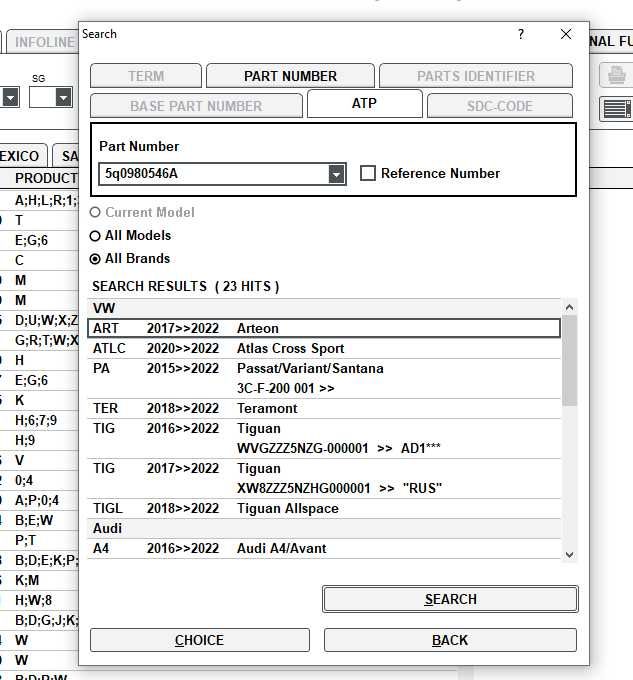Tick the Reference Number checkbox

point(368,173)
